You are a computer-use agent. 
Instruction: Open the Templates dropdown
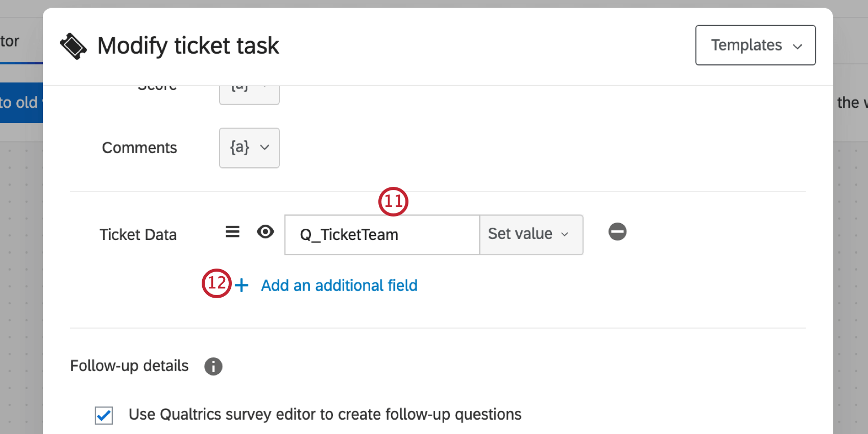tap(755, 45)
